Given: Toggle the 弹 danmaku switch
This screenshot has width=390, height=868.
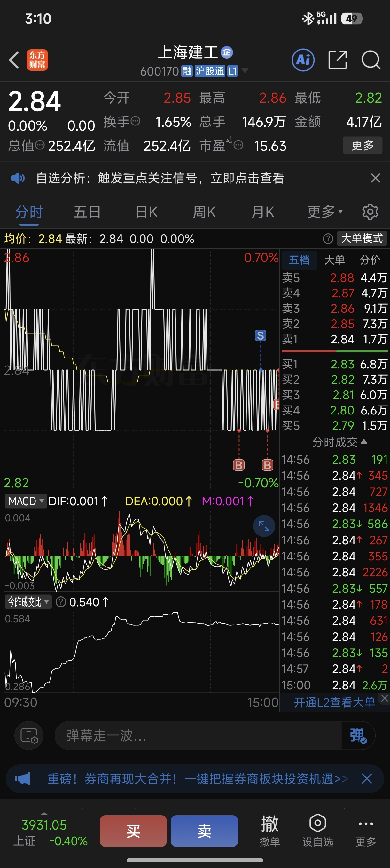Looking at the screenshot, I should point(358,735).
